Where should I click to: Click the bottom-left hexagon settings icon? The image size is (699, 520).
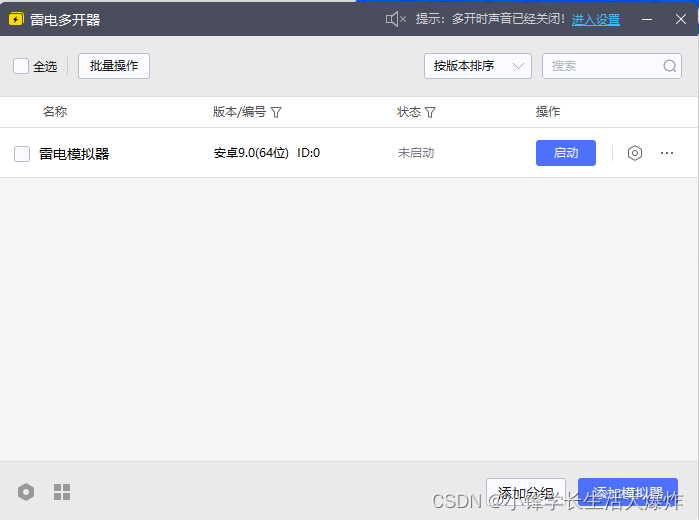26,492
